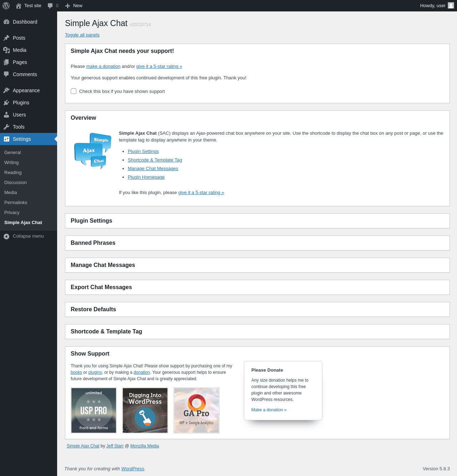Click the Posts pushpin icon
Viewport: 457px width, 476px height.
[x=6, y=38]
